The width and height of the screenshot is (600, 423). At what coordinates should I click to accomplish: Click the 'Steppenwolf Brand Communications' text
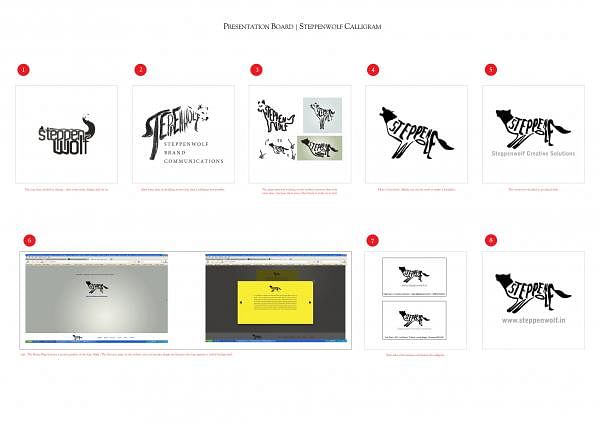[194, 152]
